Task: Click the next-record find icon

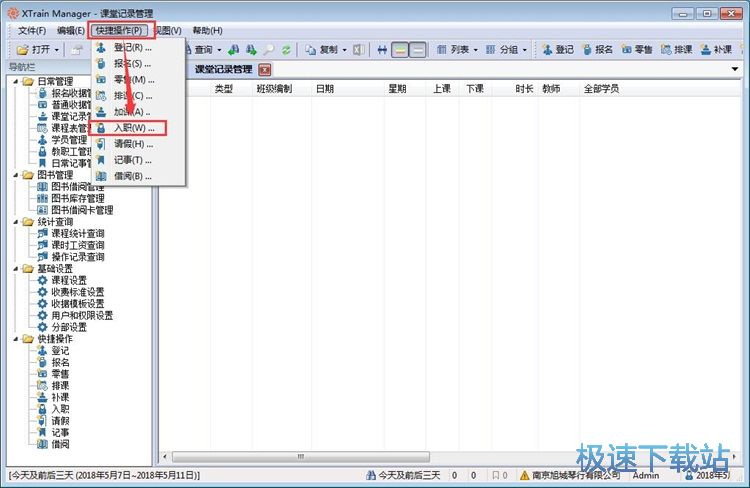Action: click(x=252, y=50)
